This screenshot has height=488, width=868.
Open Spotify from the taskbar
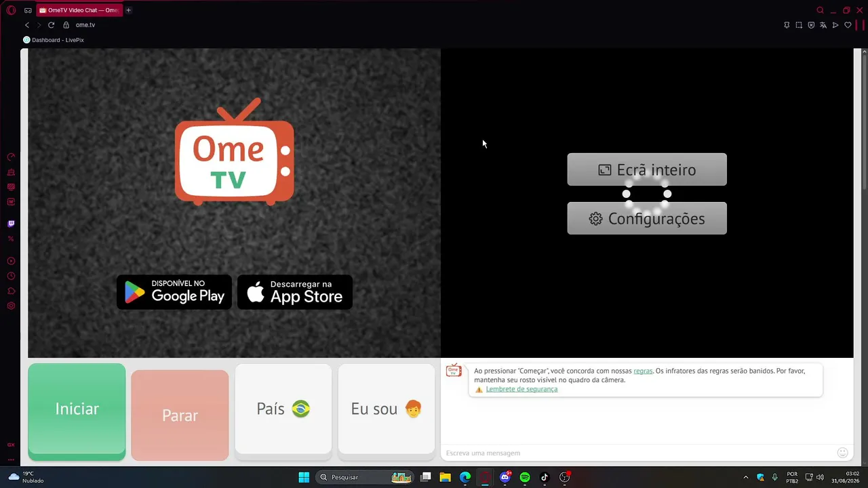coord(524,477)
